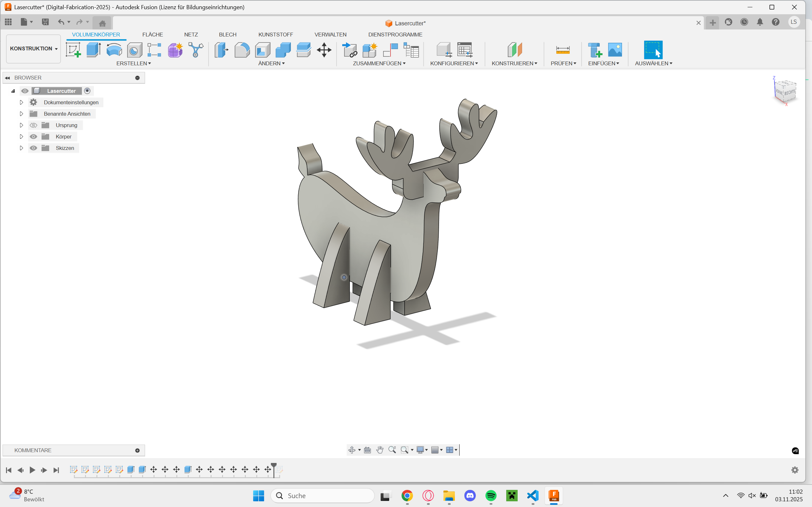Click the Insert Image icon
This screenshot has height=507, width=812.
tap(615, 50)
